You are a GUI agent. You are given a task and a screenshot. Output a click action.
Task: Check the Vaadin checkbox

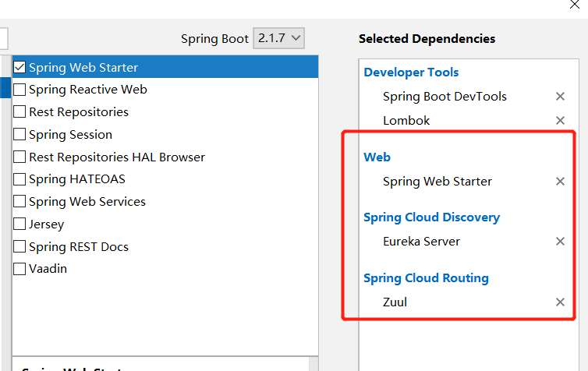19,269
